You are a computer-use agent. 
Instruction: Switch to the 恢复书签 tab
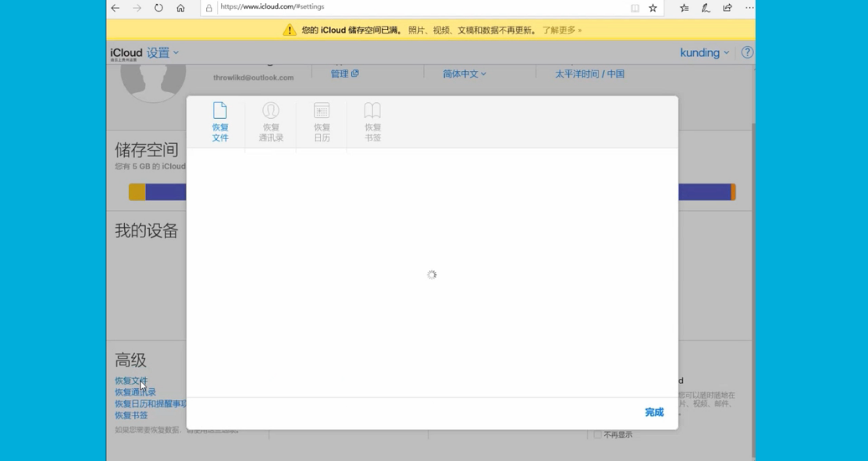(372, 121)
